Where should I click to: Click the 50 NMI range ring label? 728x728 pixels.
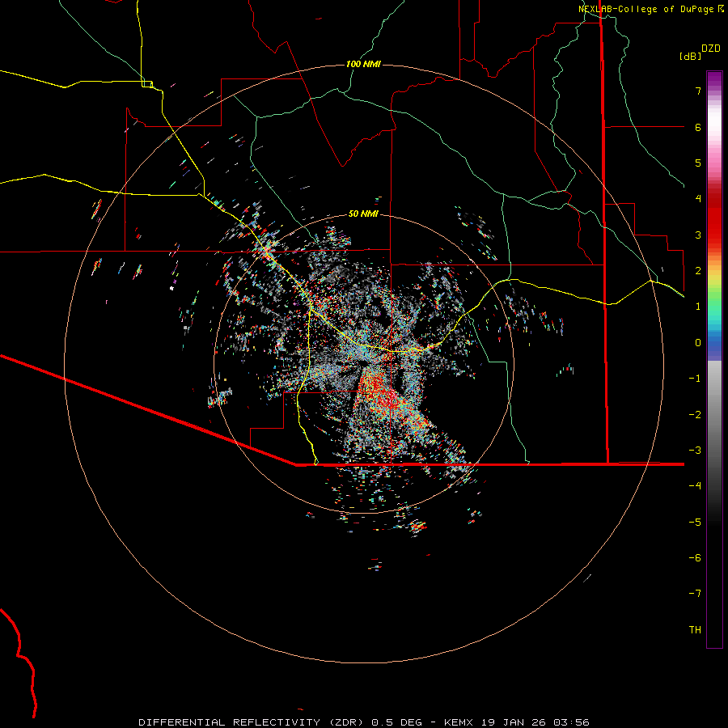point(363,214)
